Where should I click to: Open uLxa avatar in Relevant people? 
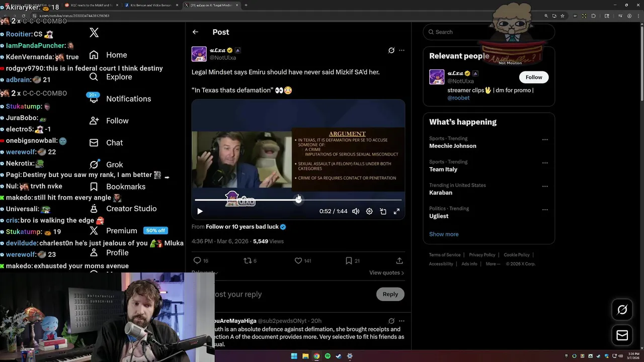click(x=437, y=77)
